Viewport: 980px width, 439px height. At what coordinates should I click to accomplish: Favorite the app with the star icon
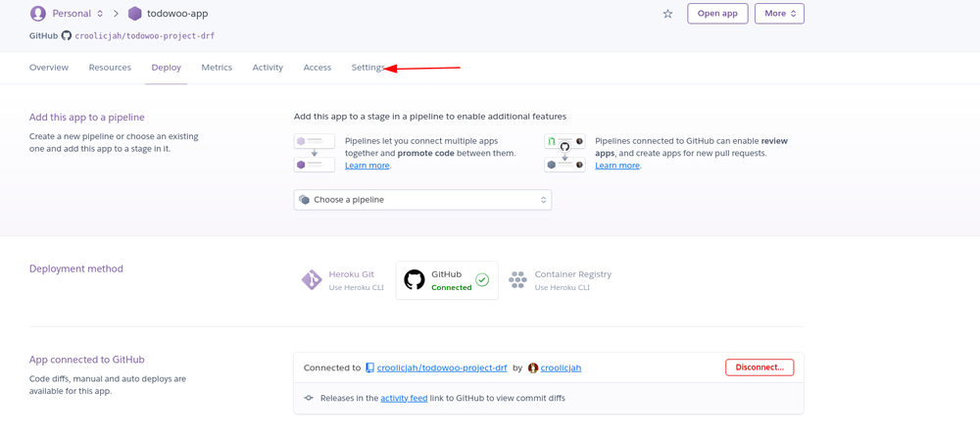[x=667, y=14]
